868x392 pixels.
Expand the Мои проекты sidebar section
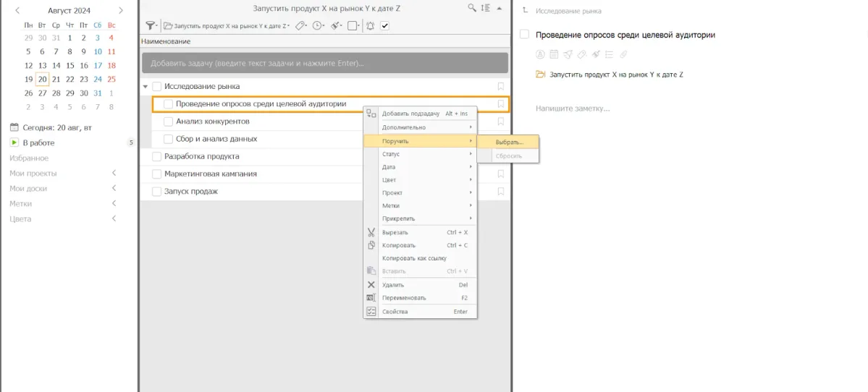114,174
